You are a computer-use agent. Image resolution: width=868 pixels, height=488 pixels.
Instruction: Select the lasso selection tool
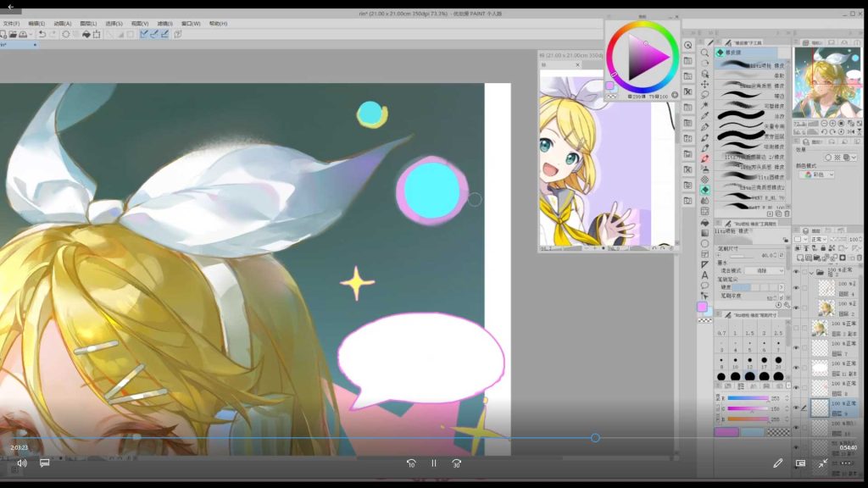(x=704, y=95)
